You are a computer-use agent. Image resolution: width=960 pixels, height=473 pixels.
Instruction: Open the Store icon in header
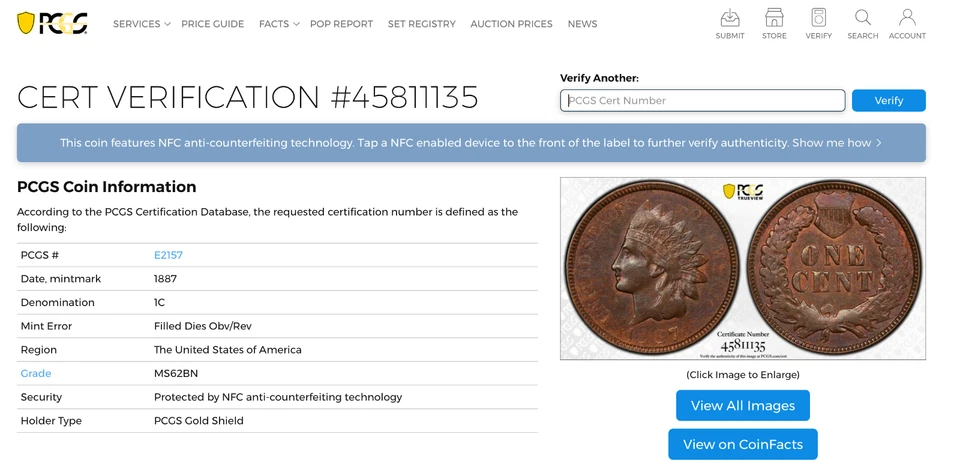pyautogui.click(x=774, y=24)
